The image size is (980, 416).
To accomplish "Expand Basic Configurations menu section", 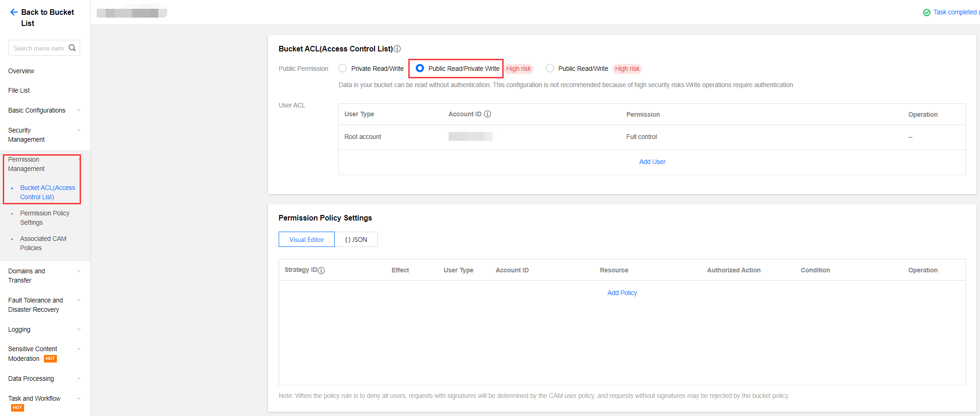I will point(44,110).
